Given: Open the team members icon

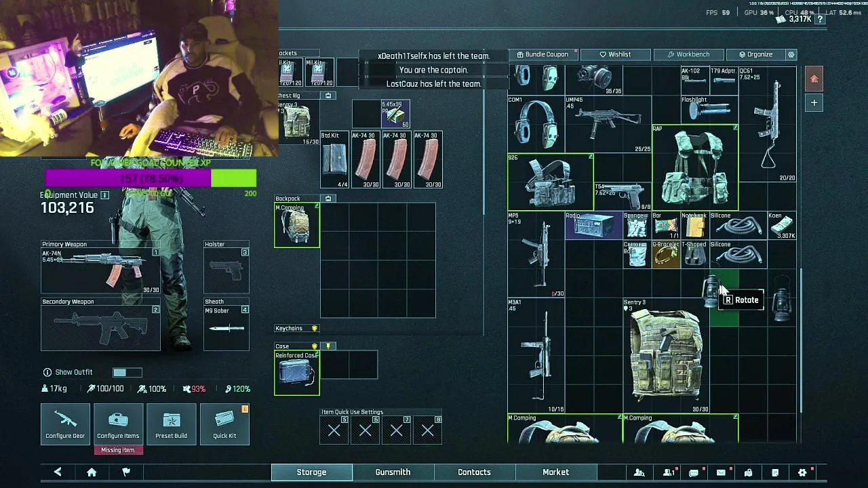Looking at the screenshot, I should tap(668, 472).
